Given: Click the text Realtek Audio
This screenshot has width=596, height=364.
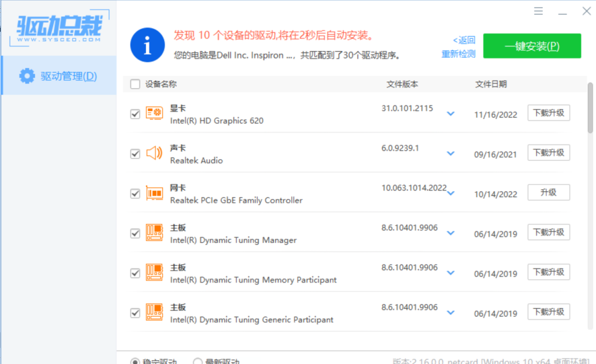Looking at the screenshot, I should click(x=196, y=160).
